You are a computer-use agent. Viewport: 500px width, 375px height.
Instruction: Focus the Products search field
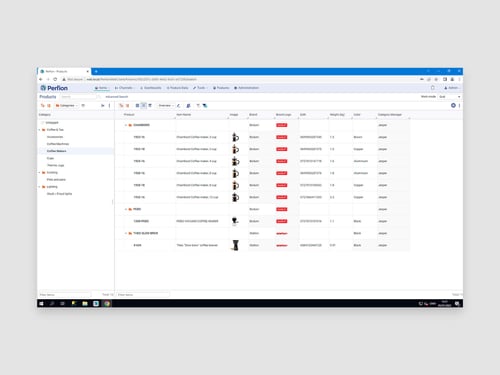pyautogui.click(x=78, y=97)
